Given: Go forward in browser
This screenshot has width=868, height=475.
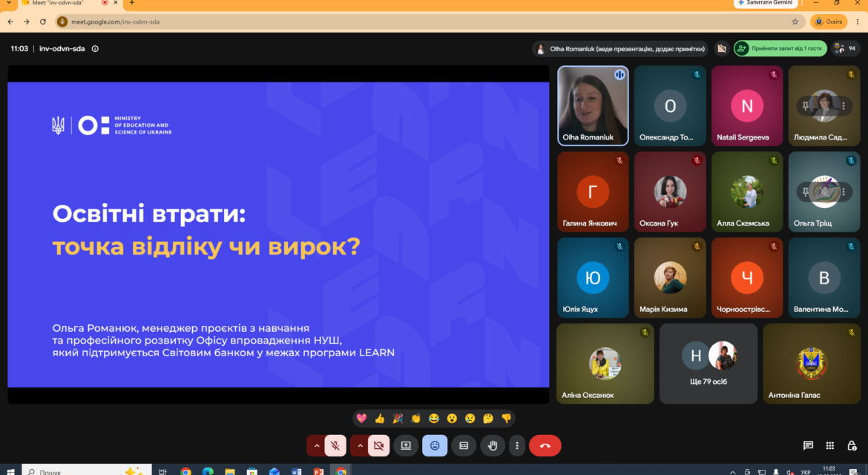Looking at the screenshot, I should tap(27, 22).
